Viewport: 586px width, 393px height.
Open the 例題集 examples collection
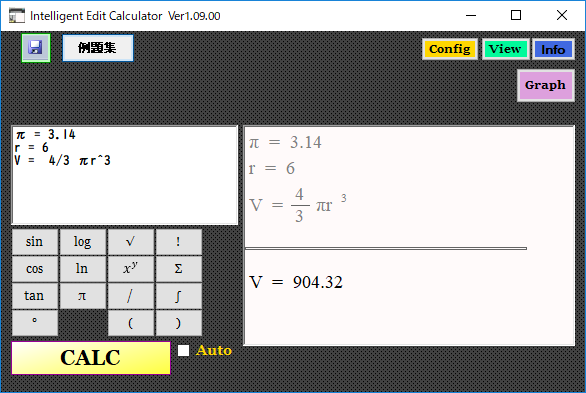pos(98,48)
